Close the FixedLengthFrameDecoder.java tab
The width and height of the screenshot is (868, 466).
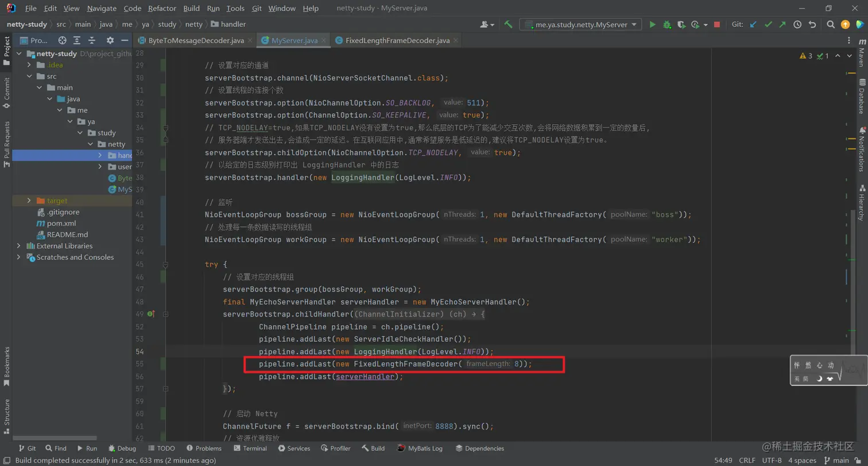tap(456, 41)
